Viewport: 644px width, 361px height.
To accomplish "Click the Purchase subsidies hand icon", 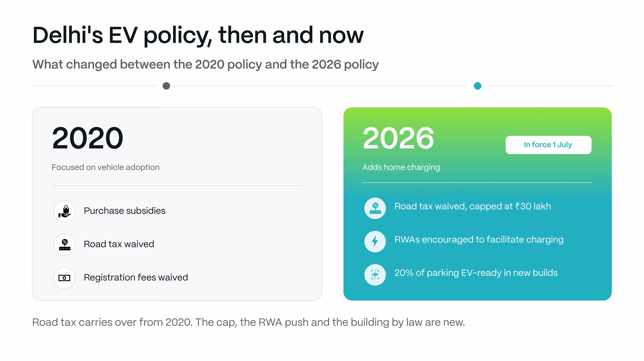I will (x=64, y=211).
